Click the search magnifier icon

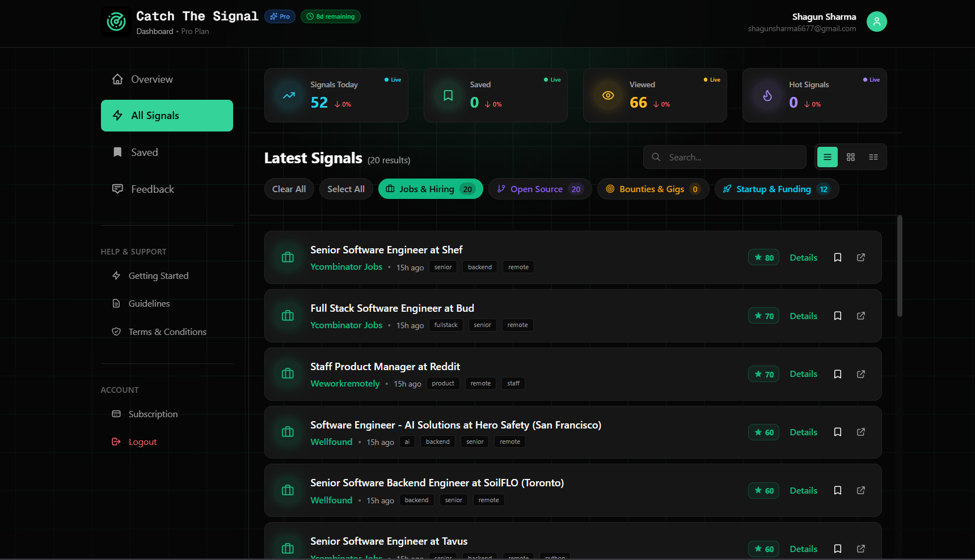[x=656, y=157]
